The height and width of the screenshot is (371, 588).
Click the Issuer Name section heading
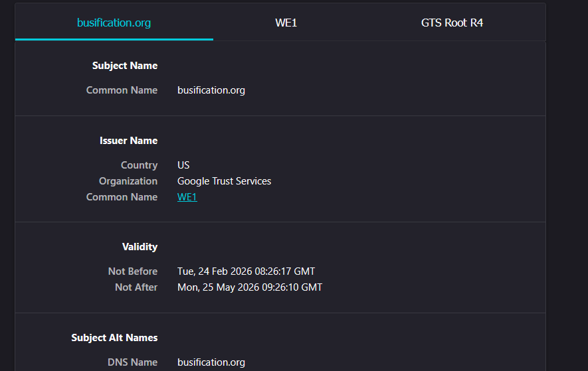tap(129, 141)
